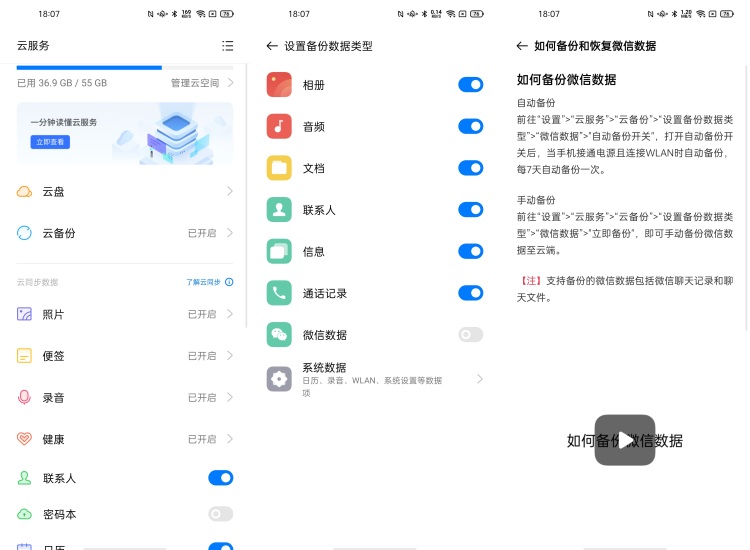Open the 云备份 entry
The image size is (750, 550).
(x=125, y=233)
